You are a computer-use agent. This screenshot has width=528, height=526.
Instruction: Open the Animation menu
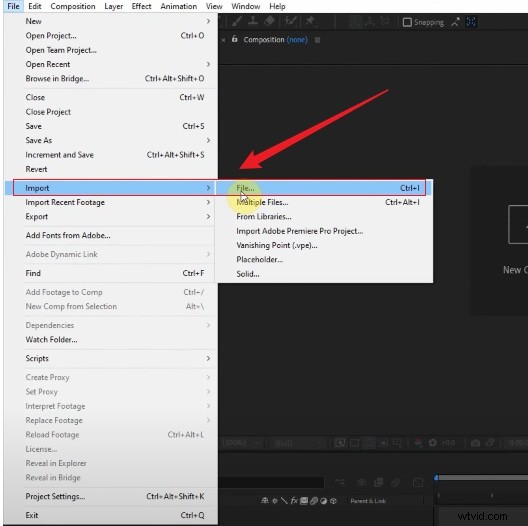[x=178, y=6]
